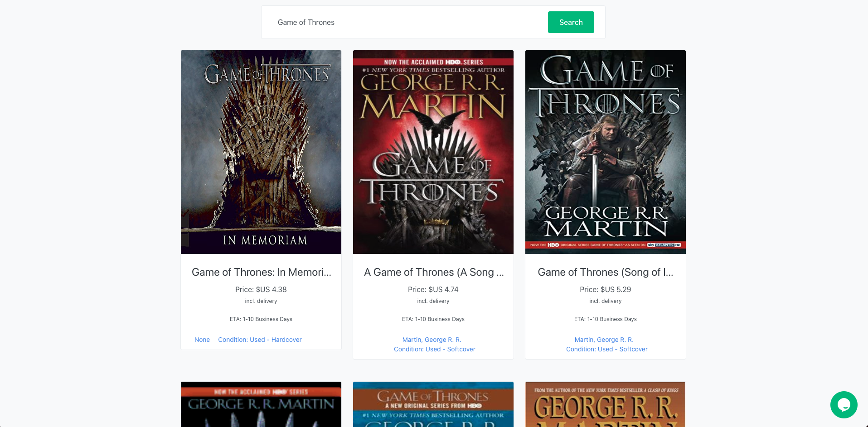868x427 pixels.
Task: Click the author link under the $US 4.74 book
Action: click(432, 340)
